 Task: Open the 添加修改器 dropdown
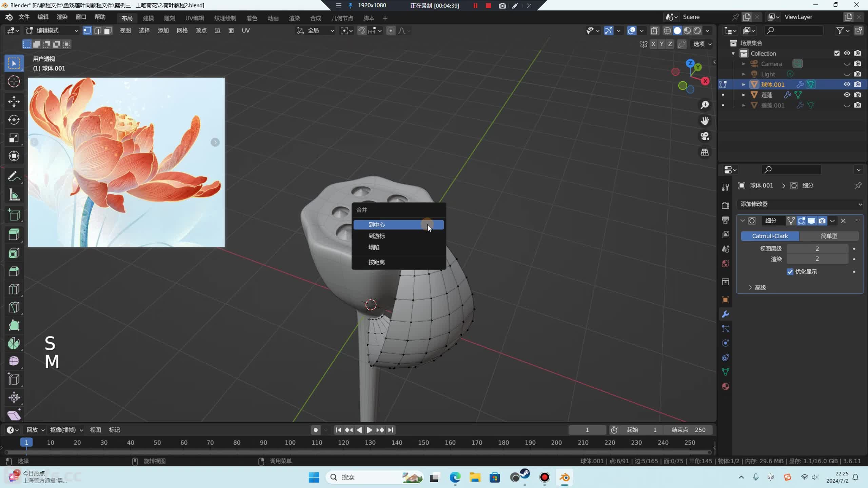[x=800, y=204]
